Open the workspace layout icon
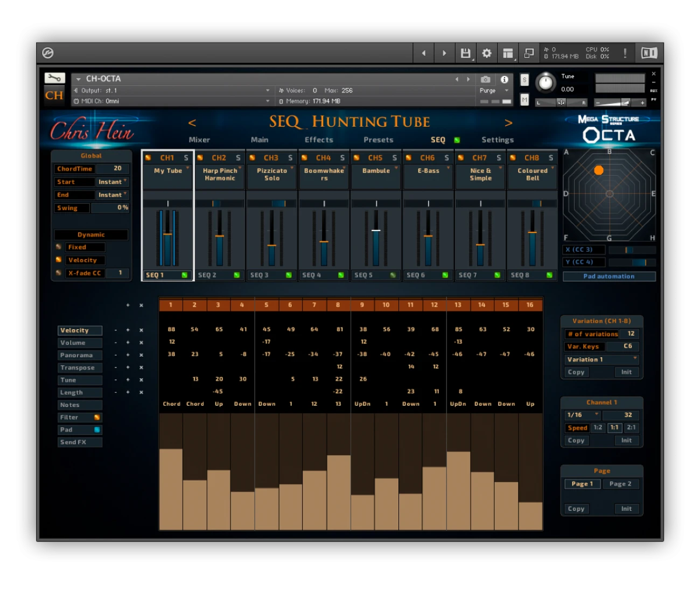This screenshot has height=589, width=700. click(508, 53)
